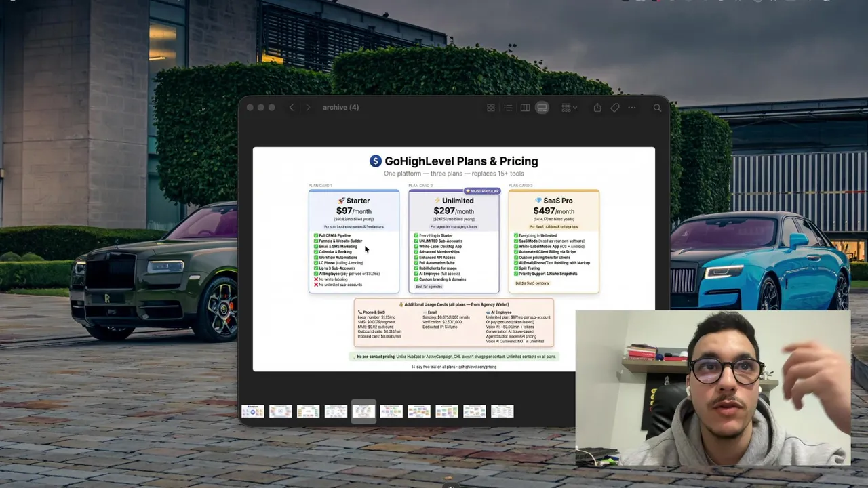Image resolution: width=868 pixels, height=488 pixels.
Task: Select the seventh gallery thumbnail
Action: click(x=419, y=411)
